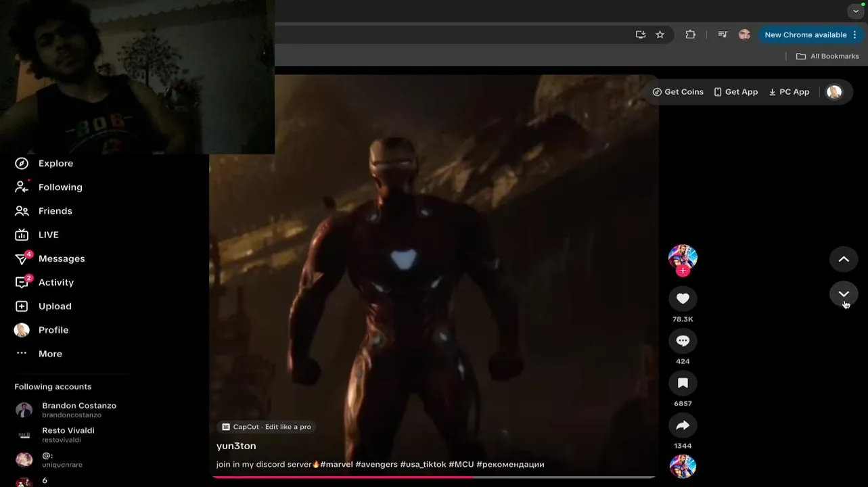Click the 424 comments count
Screen dimensions: 868x487
click(683, 361)
